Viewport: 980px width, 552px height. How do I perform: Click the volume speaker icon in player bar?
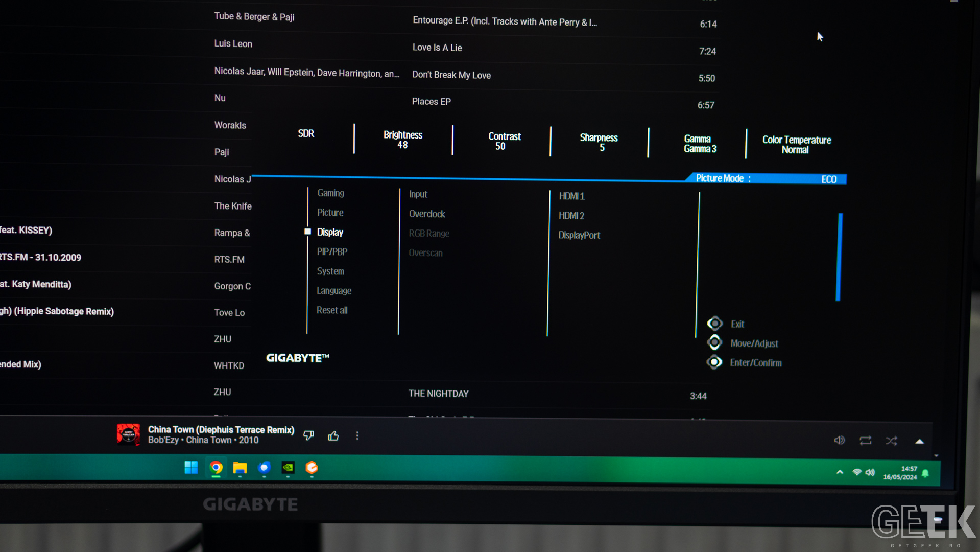[839, 440]
